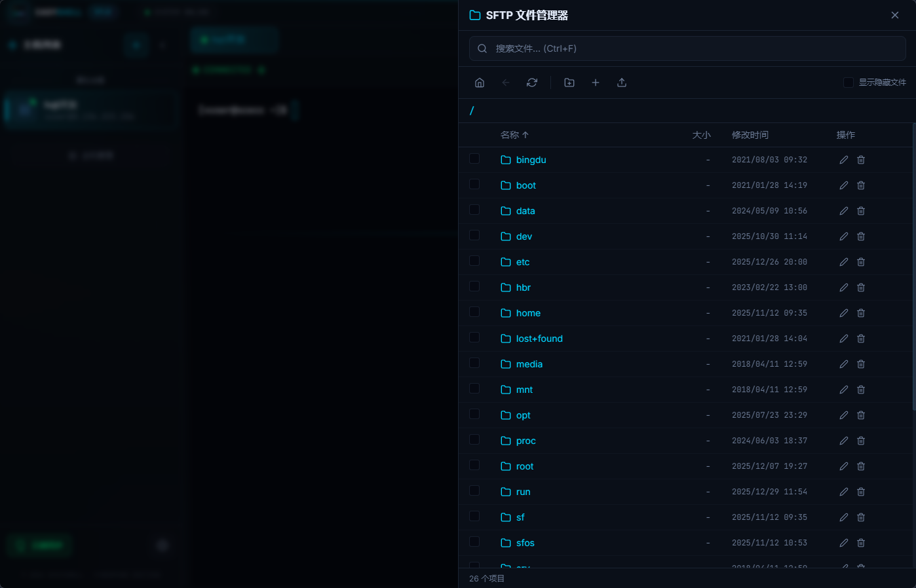
Task: Click the refresh file list icon
Action: [x=532, y=83]
